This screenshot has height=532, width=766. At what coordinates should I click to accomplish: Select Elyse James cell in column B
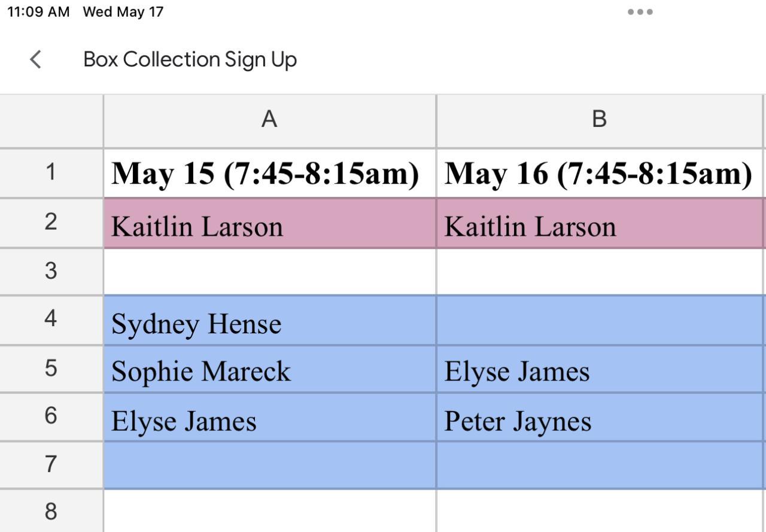516,371
